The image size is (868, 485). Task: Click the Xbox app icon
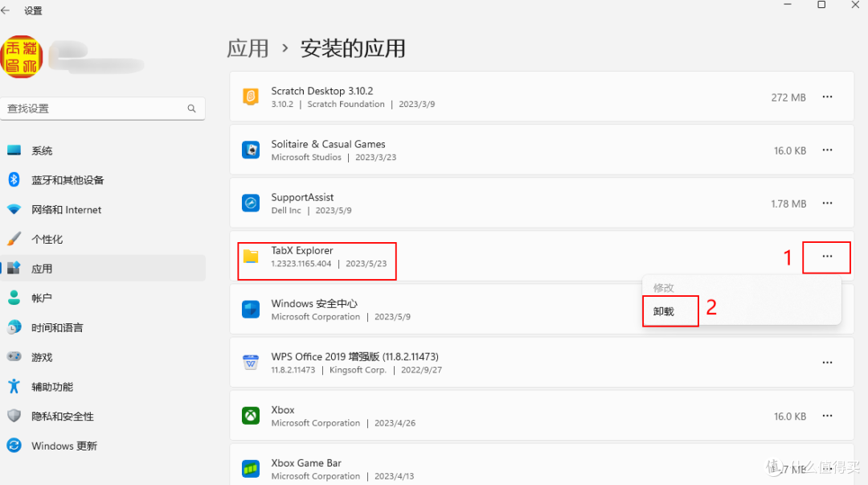coord(251,416)
